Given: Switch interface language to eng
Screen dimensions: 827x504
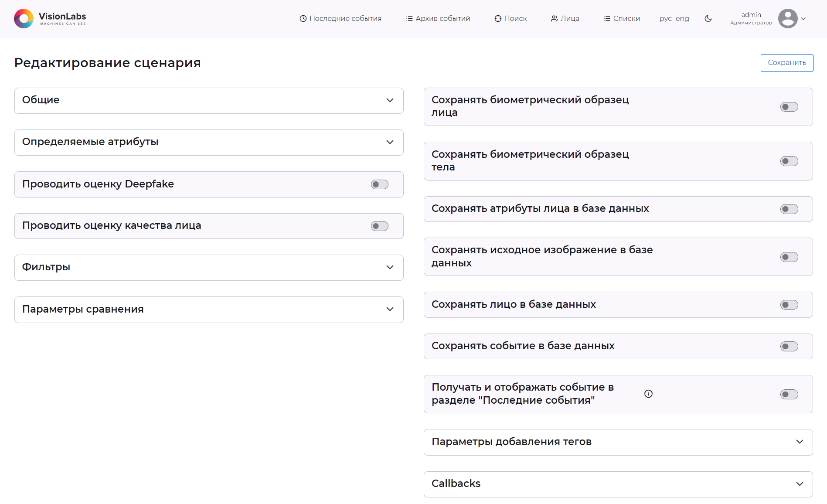Looking at the screenshot, I should click(x=682, y=19).
